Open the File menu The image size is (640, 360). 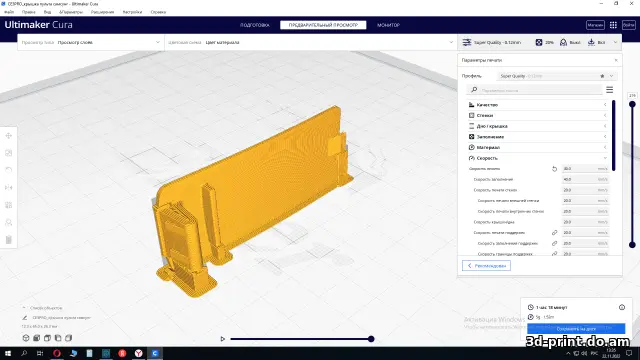point(9,12)
